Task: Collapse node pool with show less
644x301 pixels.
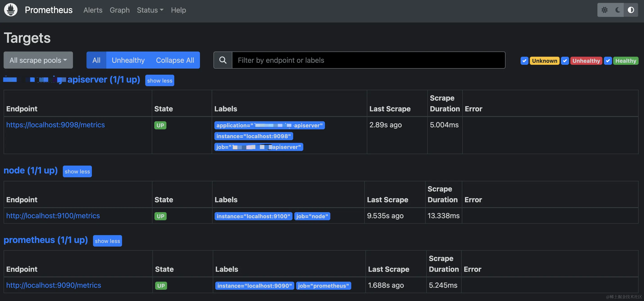Action: click(77, 171)
